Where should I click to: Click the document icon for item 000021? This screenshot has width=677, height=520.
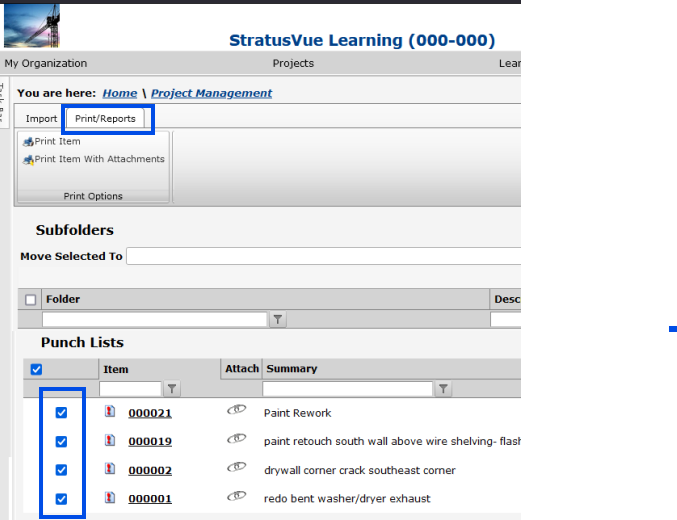point(110,412)
